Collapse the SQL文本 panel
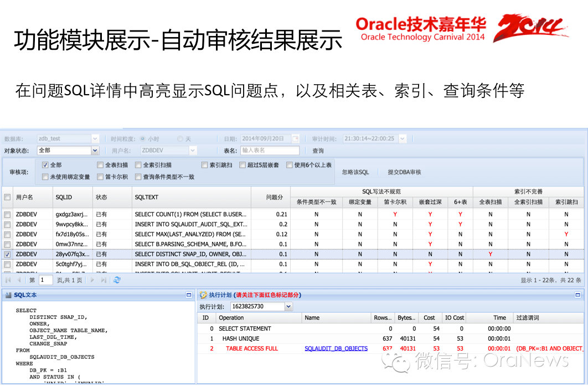Screen dimensions: 588x391 189,295
